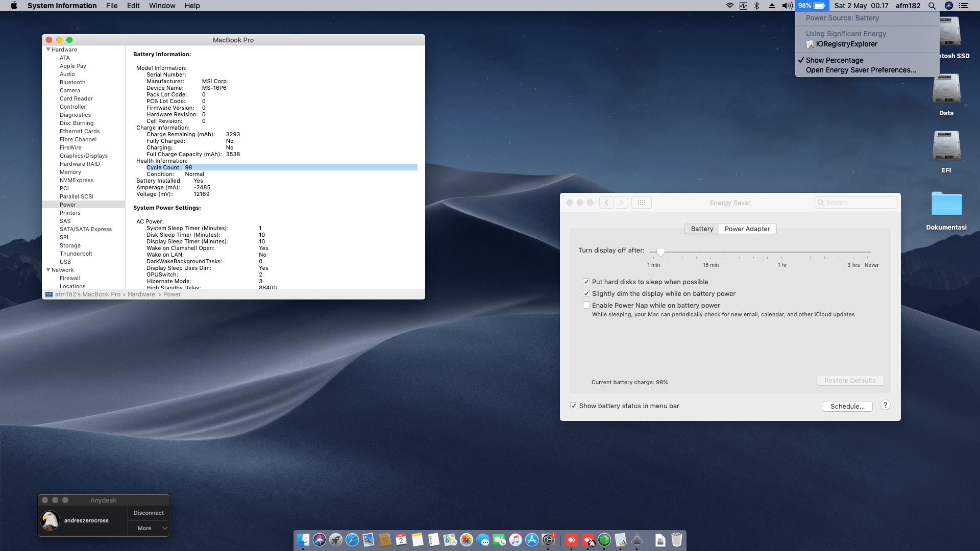Open System Preferences gear in Dock
The height and width of the screenshot is (551, 980).
point(548,540)
